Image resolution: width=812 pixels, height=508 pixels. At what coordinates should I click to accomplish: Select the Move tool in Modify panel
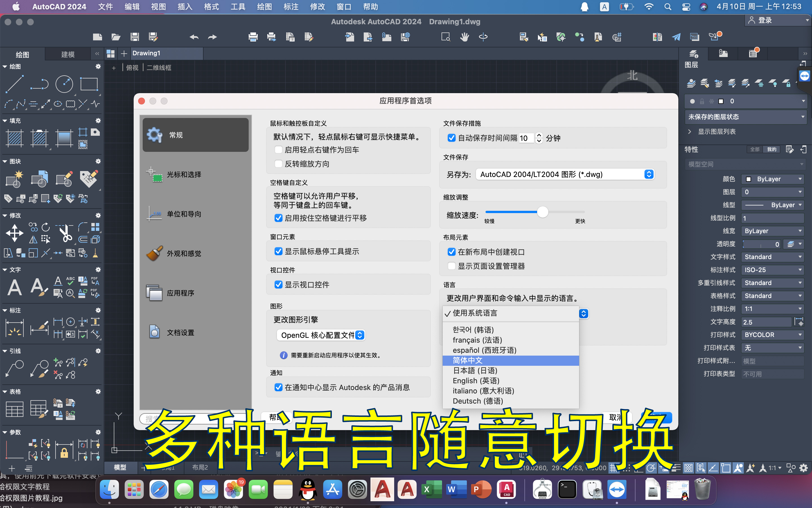pos(14,233)
